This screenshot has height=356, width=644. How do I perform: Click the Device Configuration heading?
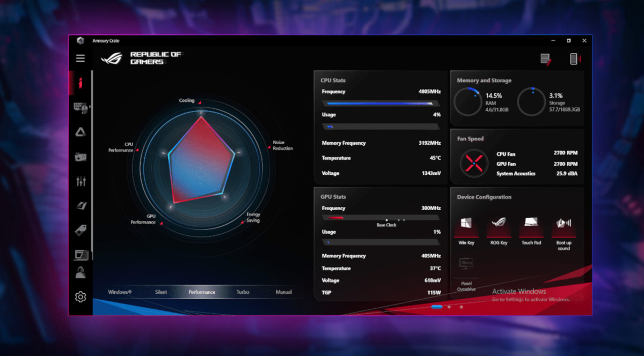pos(484,197)
